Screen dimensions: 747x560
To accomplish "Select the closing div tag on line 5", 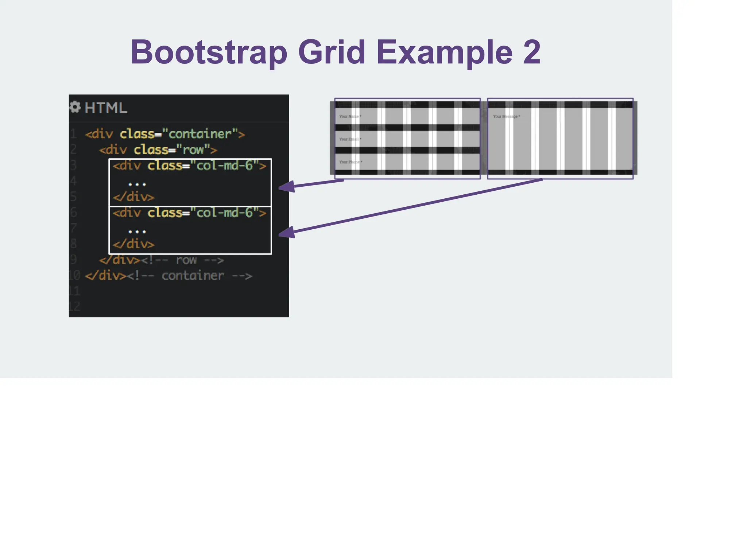I will [x=133, y=197].
